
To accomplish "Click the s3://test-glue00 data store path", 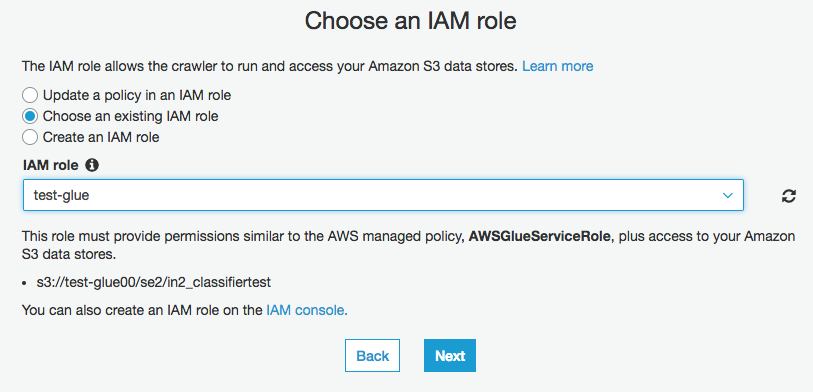I will (154, 283).
